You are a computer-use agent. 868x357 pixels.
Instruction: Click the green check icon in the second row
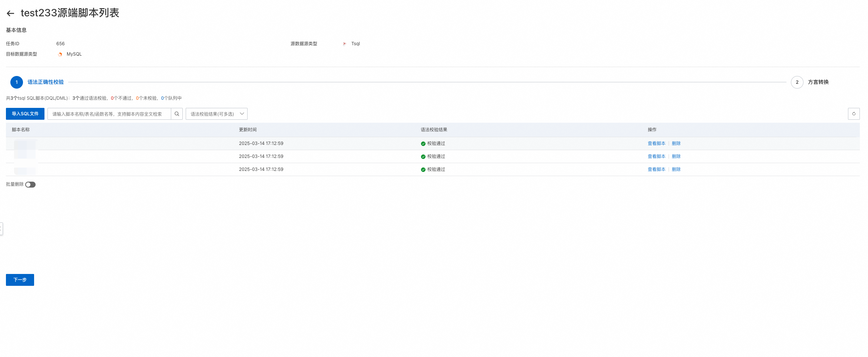click(x=423, y=157)
